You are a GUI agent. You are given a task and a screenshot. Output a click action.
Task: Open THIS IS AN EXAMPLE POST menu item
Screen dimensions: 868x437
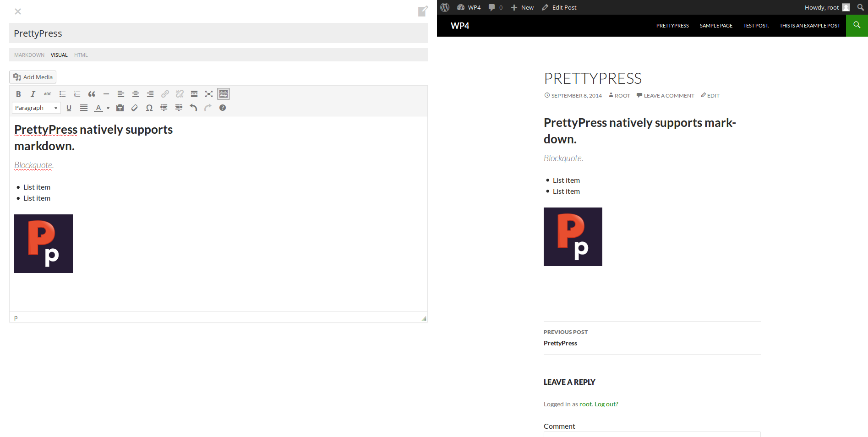pyautogui.click(x=810, y=26)
